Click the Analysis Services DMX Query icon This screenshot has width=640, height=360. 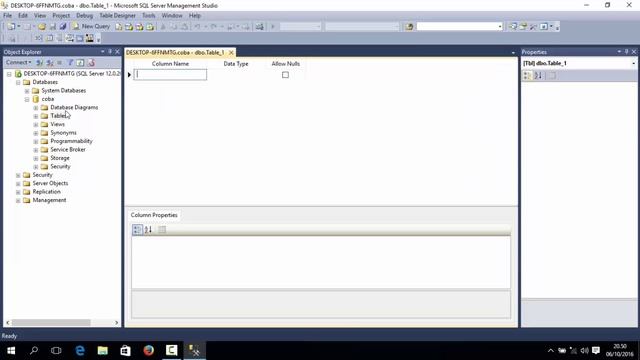coord(140,27)
